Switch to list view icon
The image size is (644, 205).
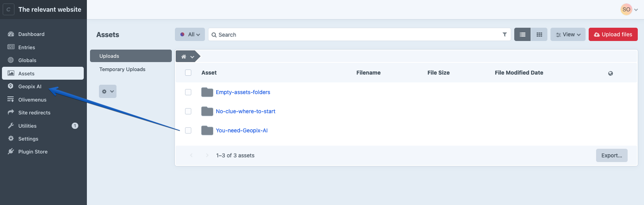522,34
